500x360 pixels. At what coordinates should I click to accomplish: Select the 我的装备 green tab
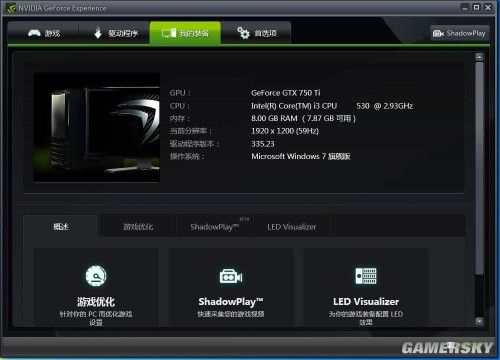tap(185, 33)
